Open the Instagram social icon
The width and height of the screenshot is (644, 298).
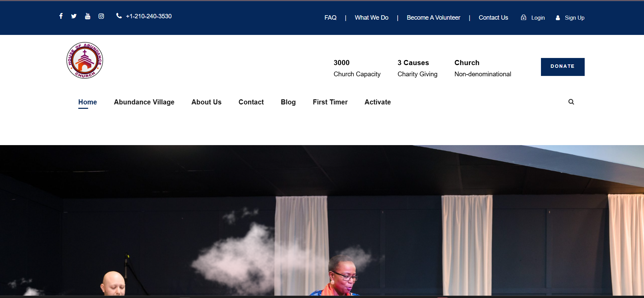click(x=101, y=16)
